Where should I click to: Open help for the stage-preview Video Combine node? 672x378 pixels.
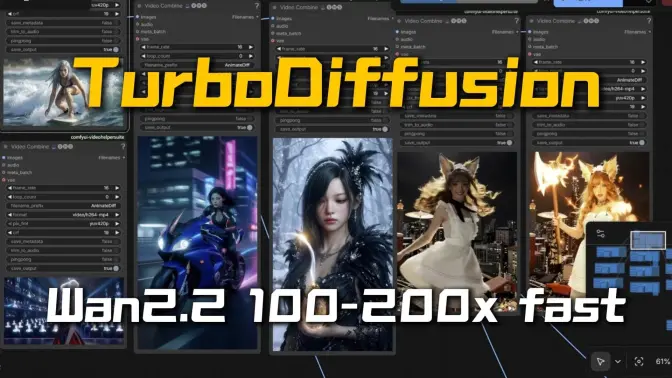(123, 147)
